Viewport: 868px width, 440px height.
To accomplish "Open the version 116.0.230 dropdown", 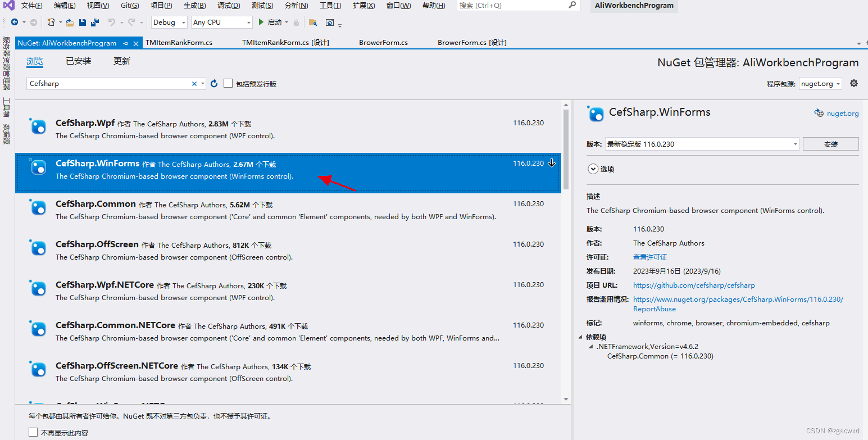I will 702,144.
